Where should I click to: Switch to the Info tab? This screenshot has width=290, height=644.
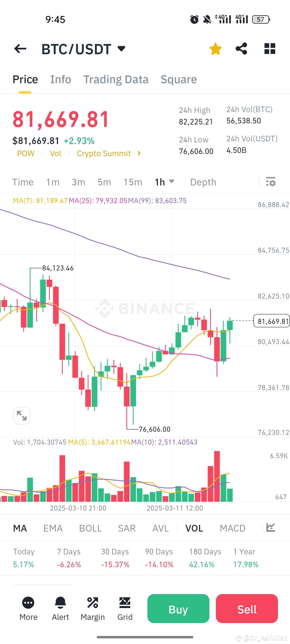[60, 79]
